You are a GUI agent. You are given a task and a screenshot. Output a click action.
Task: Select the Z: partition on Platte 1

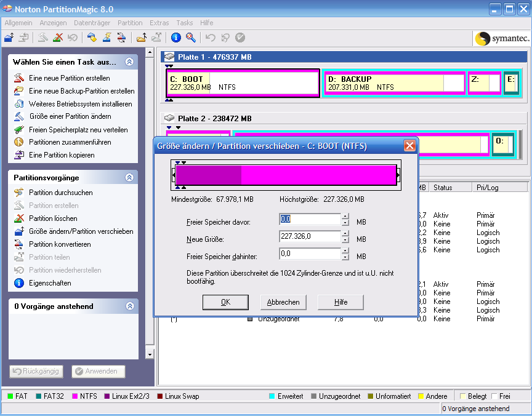(x=484, y=83)
